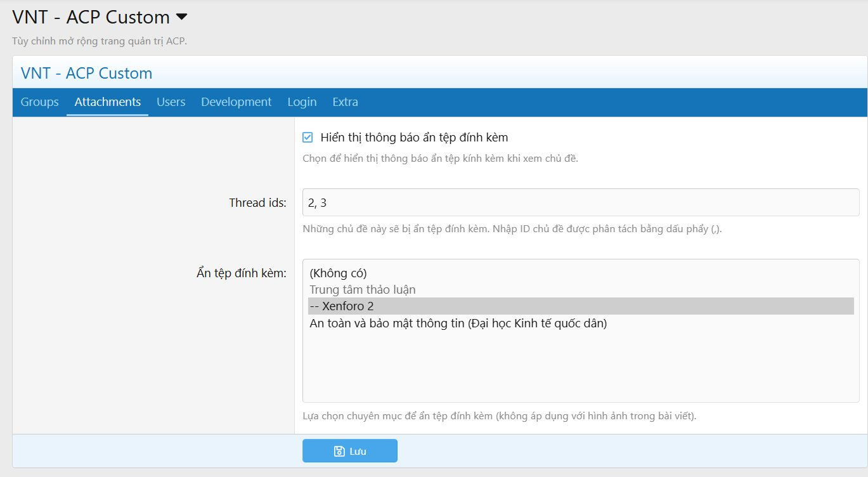This screenshot has height=477, width=868.
Task: Click the 'VNT - ACP Custom' panel header link
Action: [x=87, y=73]
